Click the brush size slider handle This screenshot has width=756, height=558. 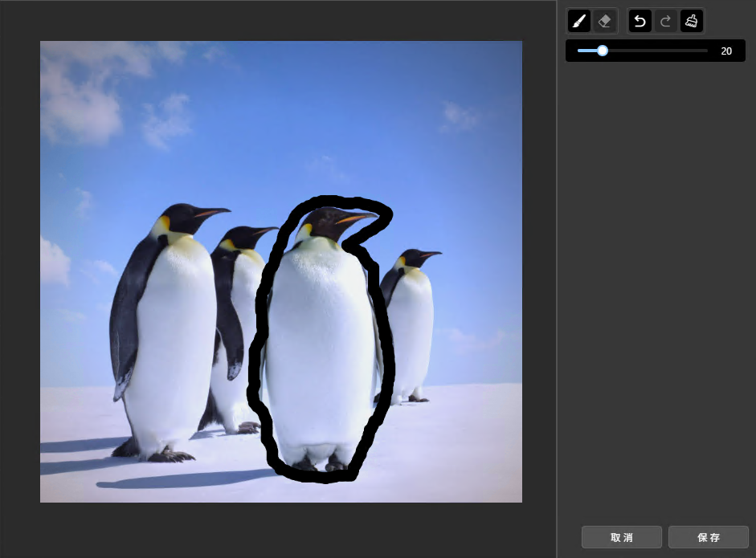pos(602,51)
